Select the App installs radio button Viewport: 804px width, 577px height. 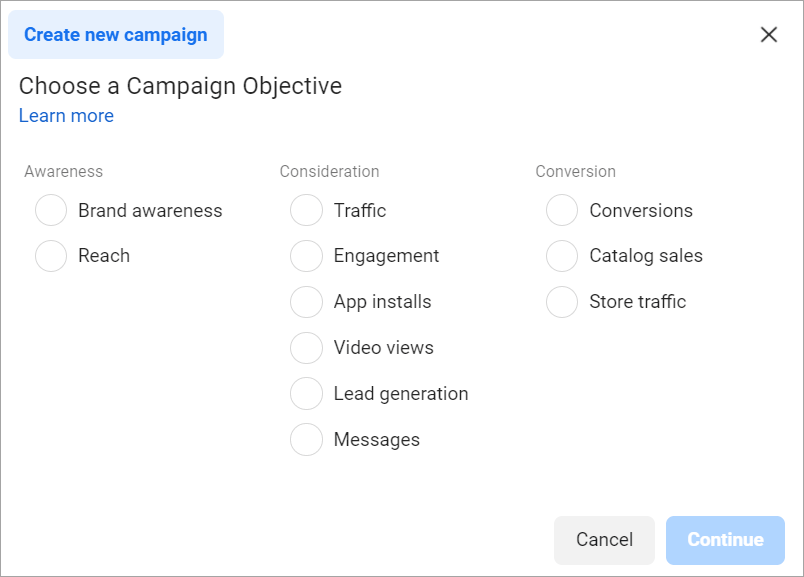[x=306, y=302]
